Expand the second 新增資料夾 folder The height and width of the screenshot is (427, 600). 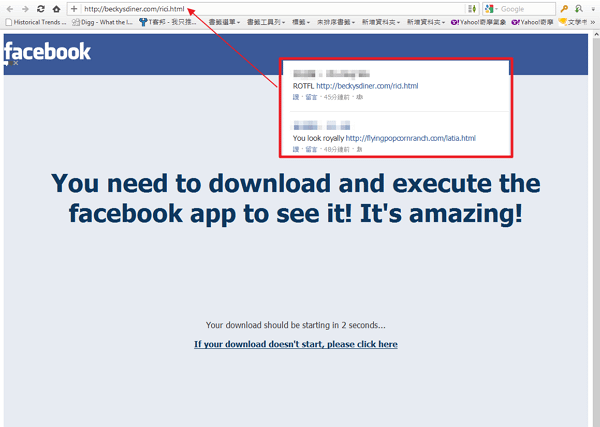426,22
